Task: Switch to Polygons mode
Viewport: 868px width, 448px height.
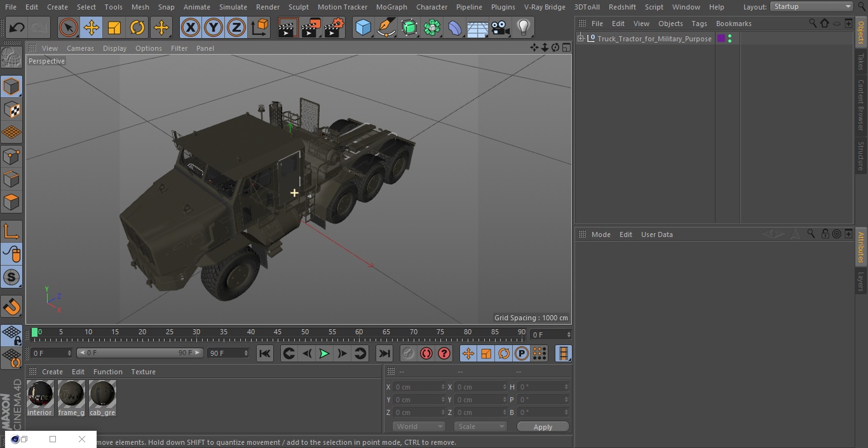Action: point(11,202)
